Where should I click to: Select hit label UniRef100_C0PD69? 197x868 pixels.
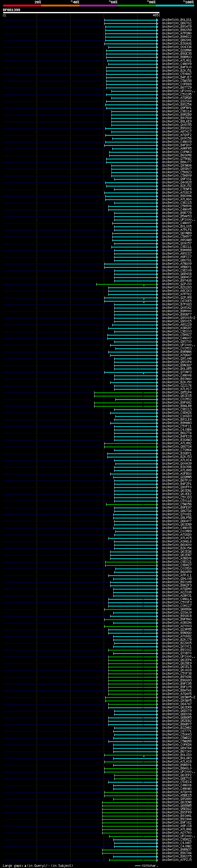[176, 84]
